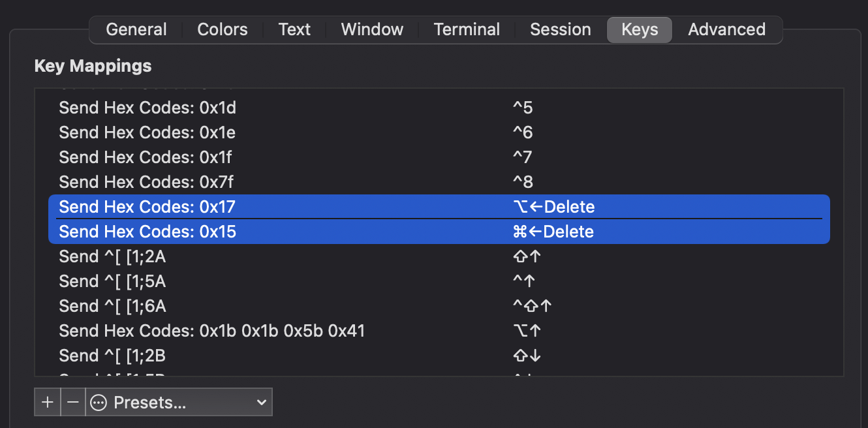Open the Text settings tab
The image size is (868, 428).
coord(294,29)
